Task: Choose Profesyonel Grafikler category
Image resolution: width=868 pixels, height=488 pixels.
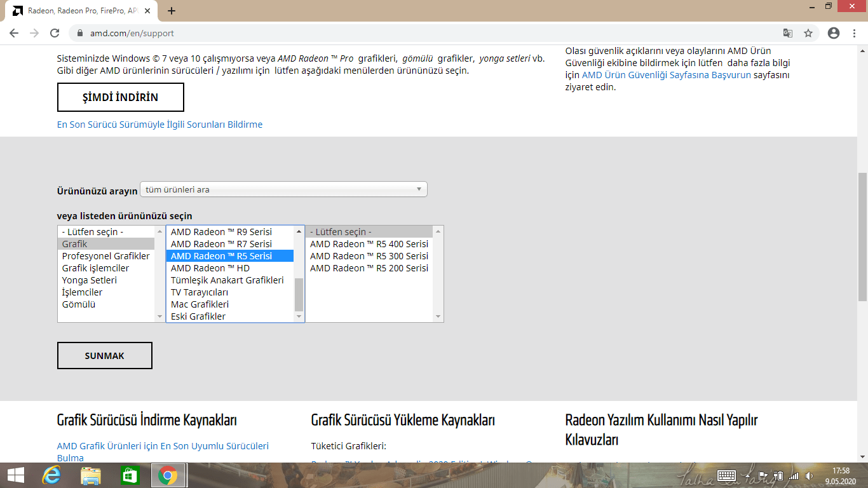Action: coord(106,256)
